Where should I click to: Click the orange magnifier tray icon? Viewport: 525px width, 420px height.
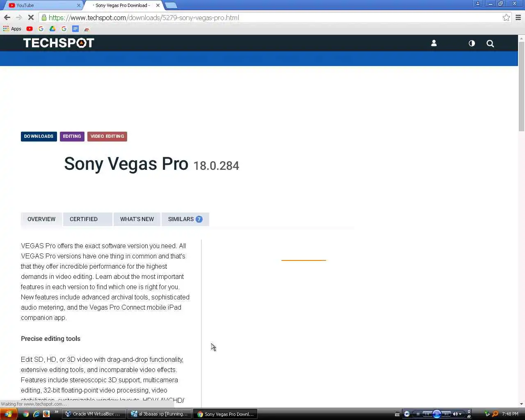tap(495, 414)
